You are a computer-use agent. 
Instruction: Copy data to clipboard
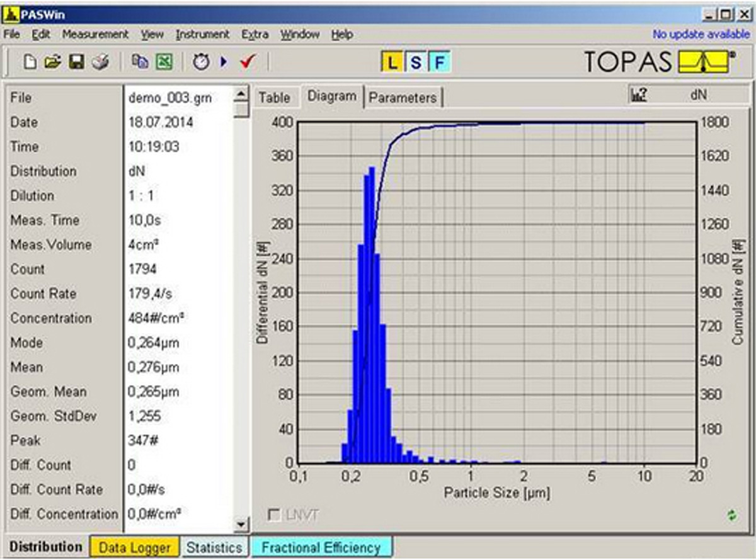click(x=140, y=61)
